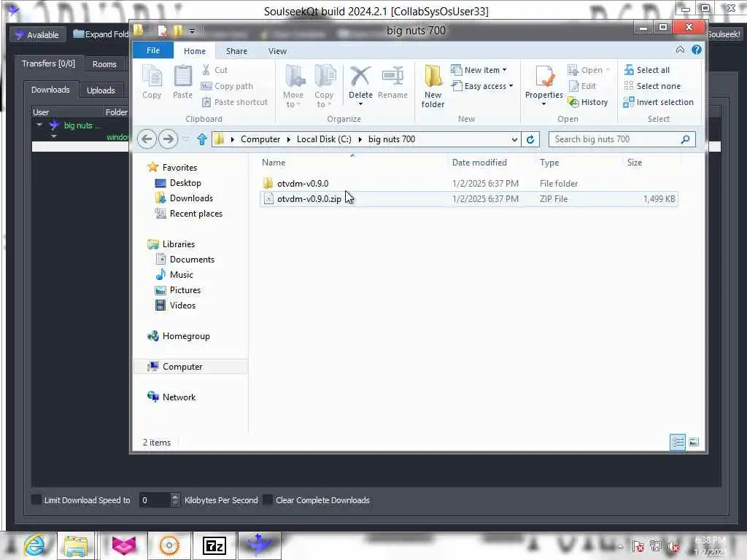
Task: Click Select all
Action: pos(647,70)
